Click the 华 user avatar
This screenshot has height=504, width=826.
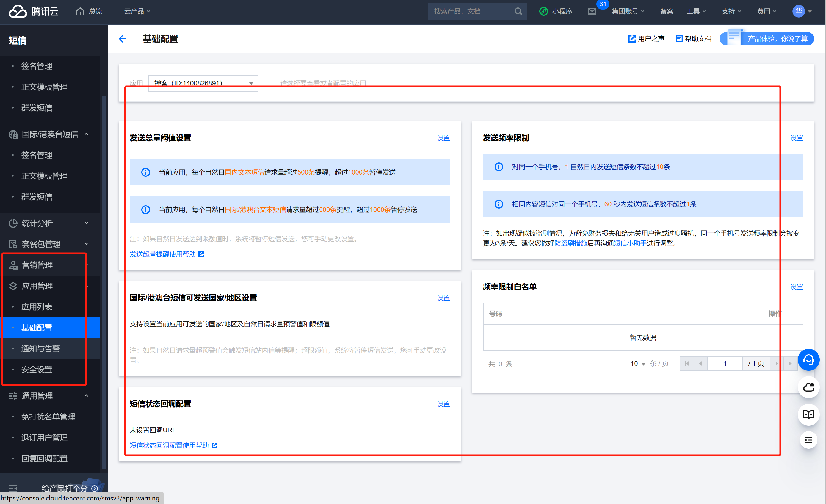coord(799,11)
